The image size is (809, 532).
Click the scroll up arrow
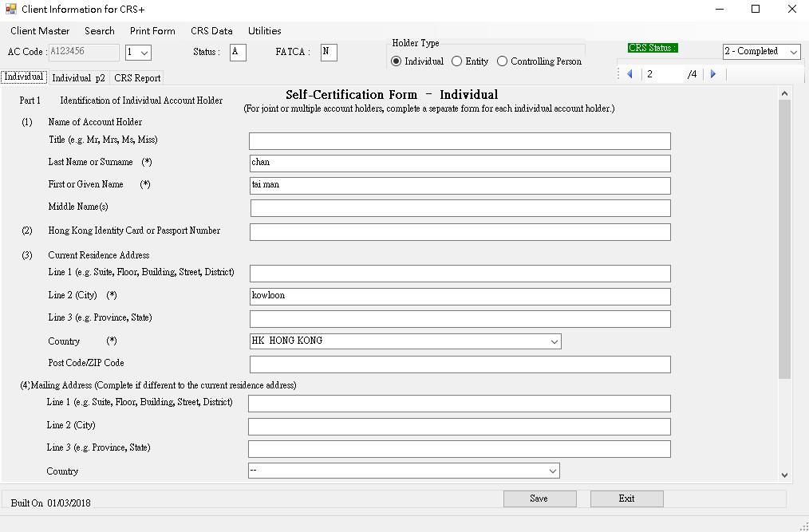[x=784, y=93]
